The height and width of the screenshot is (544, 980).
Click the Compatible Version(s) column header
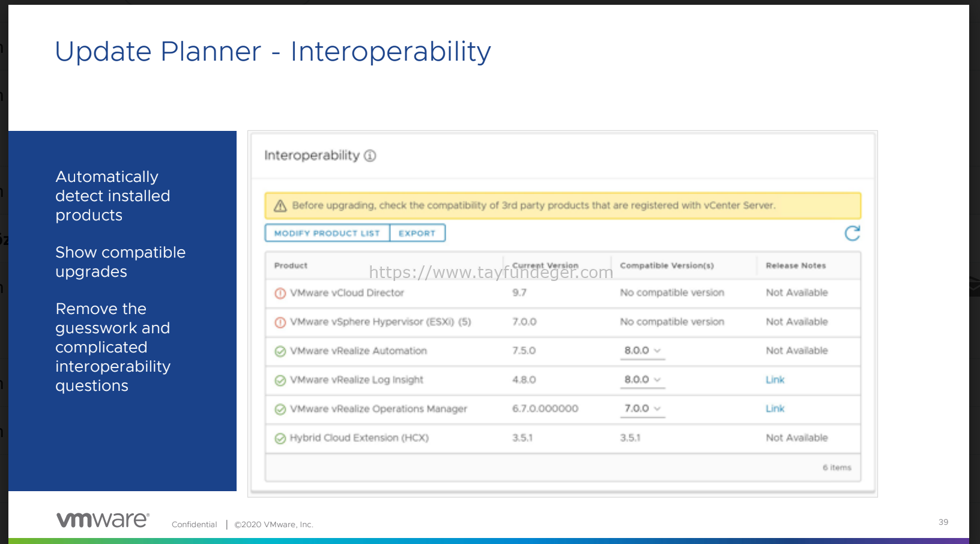667,265
